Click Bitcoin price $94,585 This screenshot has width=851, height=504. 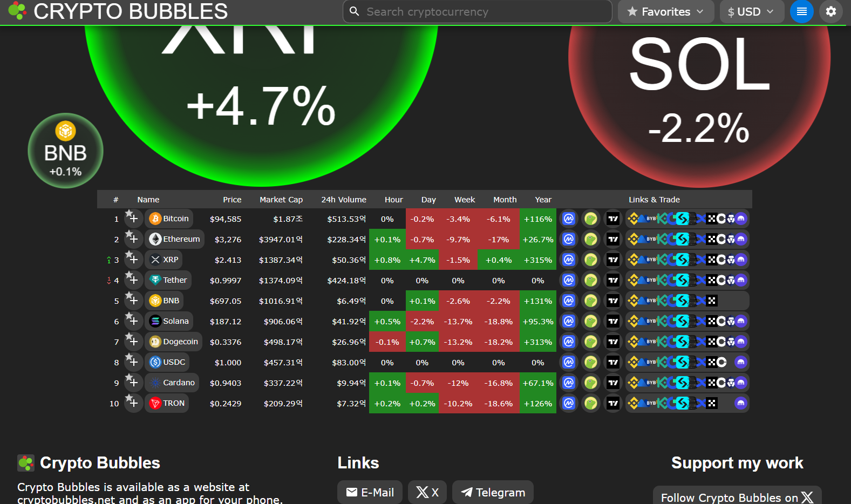coord(226,219)
